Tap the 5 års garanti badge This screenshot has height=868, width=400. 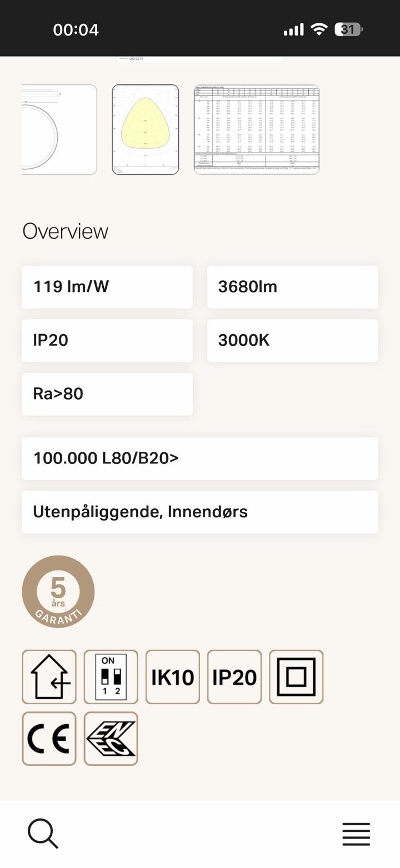tap(58, 592)
